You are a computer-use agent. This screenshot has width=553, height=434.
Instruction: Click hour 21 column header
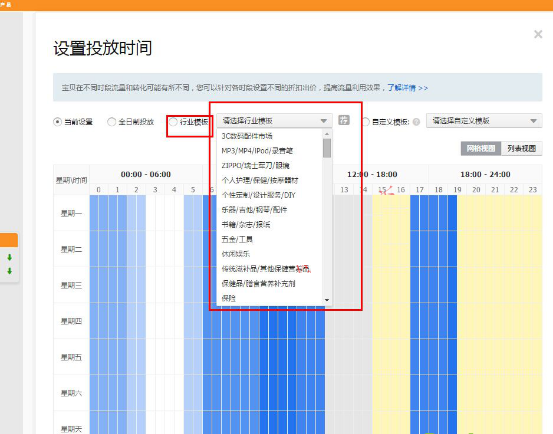click(x=495, y=190)
